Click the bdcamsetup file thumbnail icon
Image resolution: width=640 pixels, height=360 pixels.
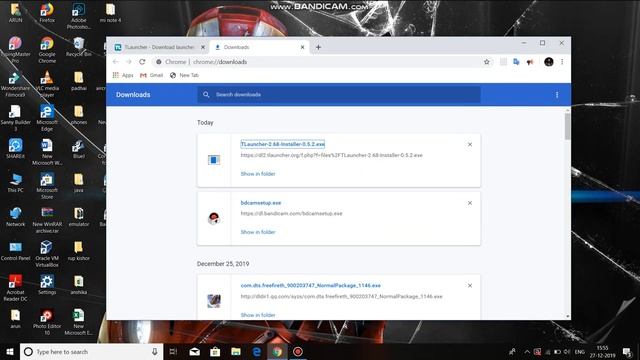(x=214, y=218)
